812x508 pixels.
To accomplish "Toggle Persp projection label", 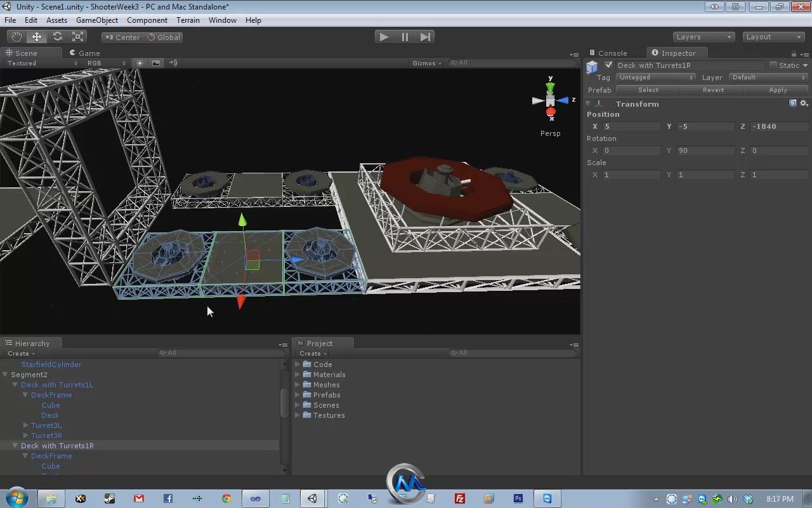I will [x=550, y=133].
